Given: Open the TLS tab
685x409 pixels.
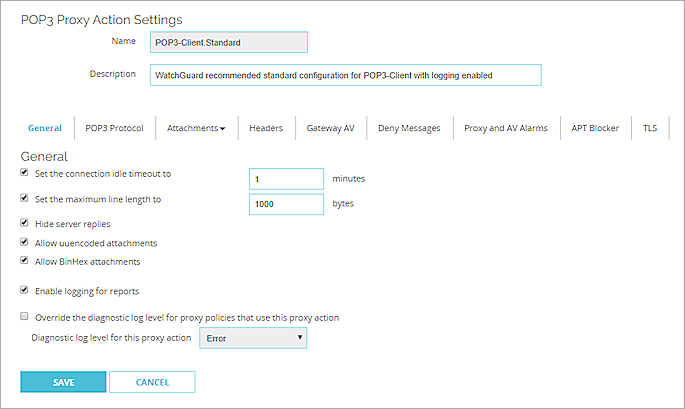Looking at the screenshot, I should pos(650,128).
